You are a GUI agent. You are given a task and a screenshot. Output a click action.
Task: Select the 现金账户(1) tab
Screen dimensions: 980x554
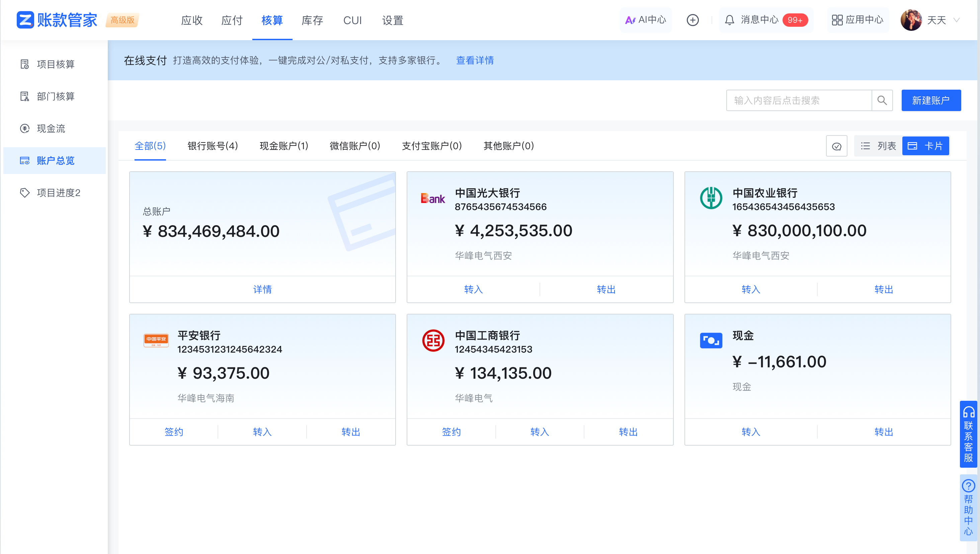click(283, 146)
